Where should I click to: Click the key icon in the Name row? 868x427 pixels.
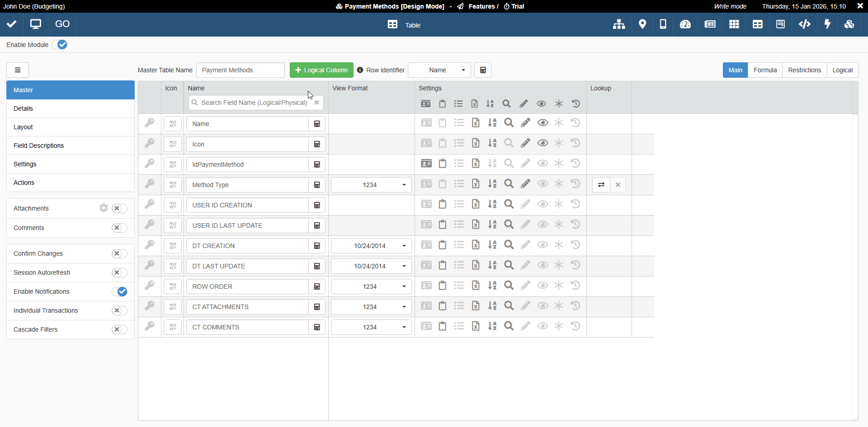click(x=150, y=123)
